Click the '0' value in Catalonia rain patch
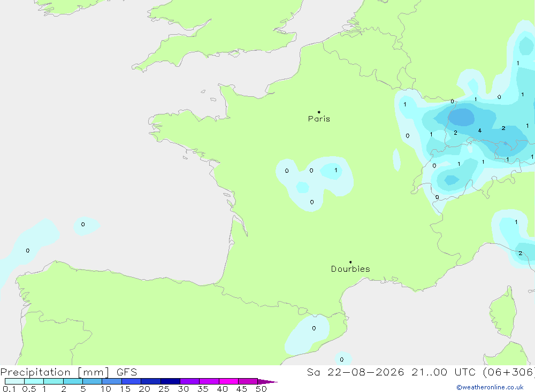The height and width of the screenshot is (392, 535). click(x=314, y=328)
